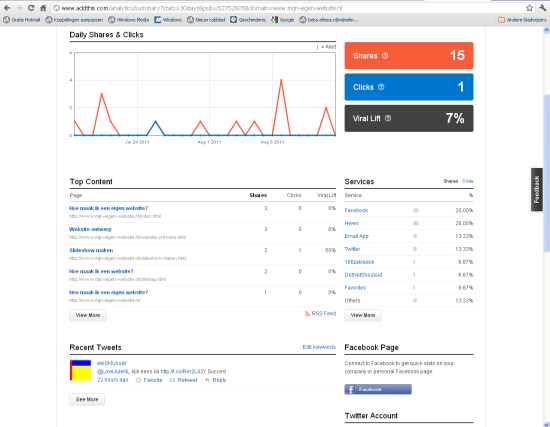
Task: Open the vertical Feedback tab
Action: click(x=537, y=189)
